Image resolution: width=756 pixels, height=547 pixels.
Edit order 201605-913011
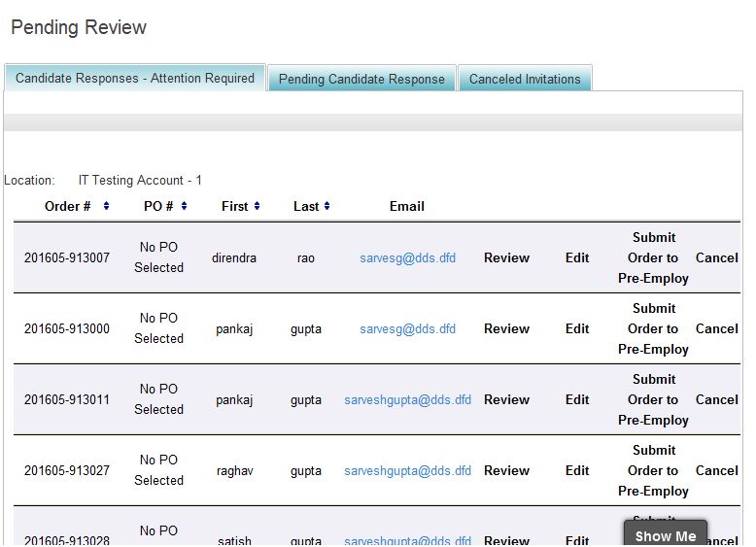tap(577, 399)
